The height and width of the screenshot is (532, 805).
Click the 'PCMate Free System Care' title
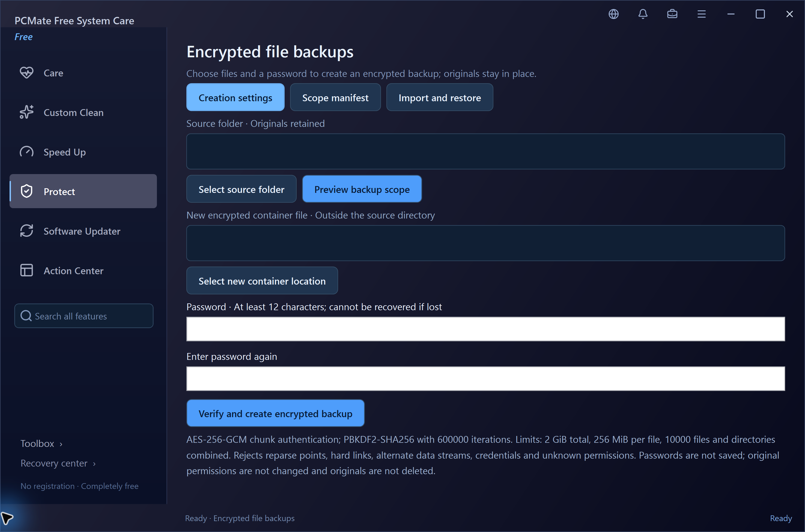click(x=74, y=21)
